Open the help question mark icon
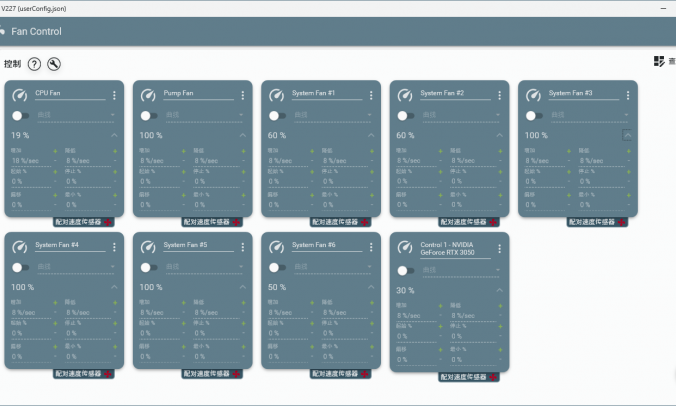676x406 pixels. [x=34, y=64]
